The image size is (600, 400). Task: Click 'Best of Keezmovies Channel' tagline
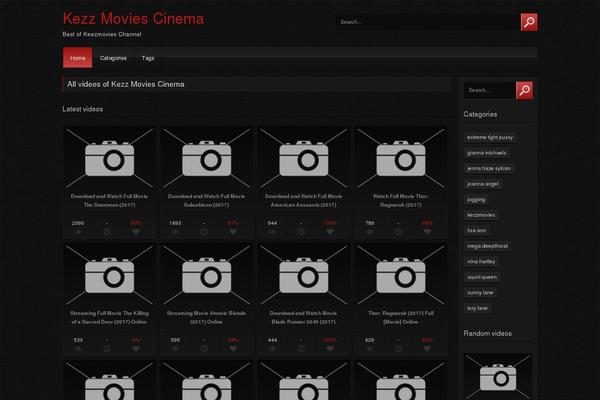coord(102,34)
